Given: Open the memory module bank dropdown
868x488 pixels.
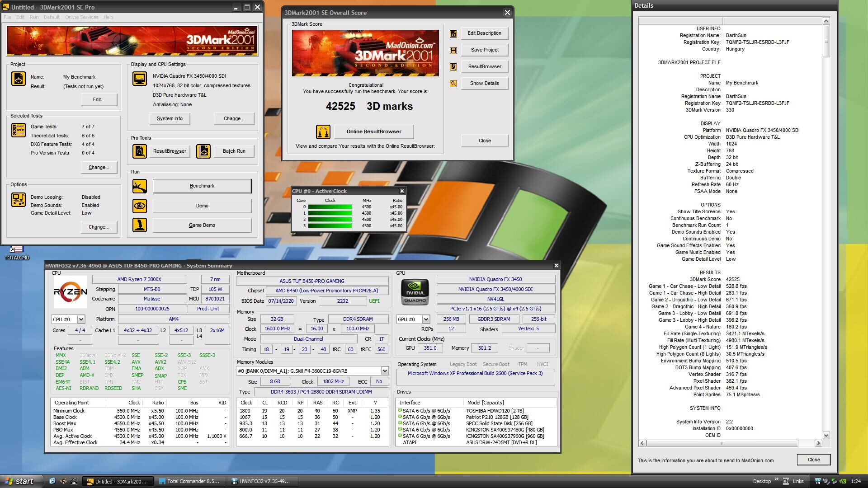Looking at the screenshot, I should [x=385, y=371].
